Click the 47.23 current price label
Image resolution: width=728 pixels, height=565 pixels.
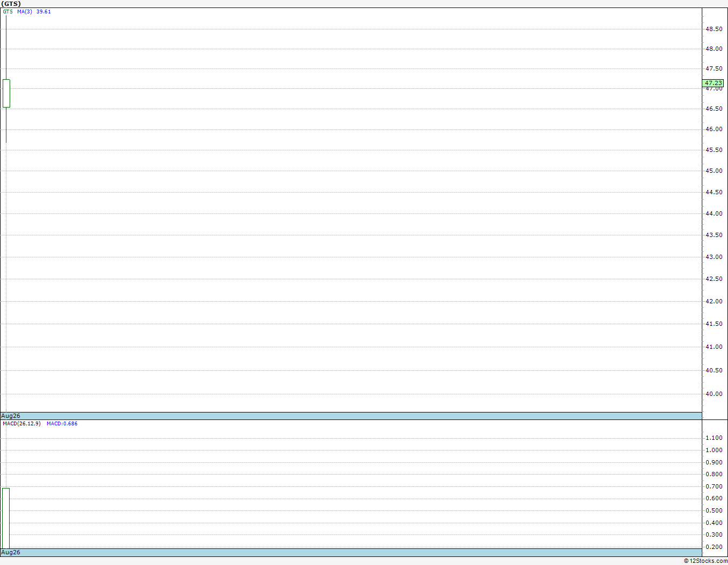[714, 83]
